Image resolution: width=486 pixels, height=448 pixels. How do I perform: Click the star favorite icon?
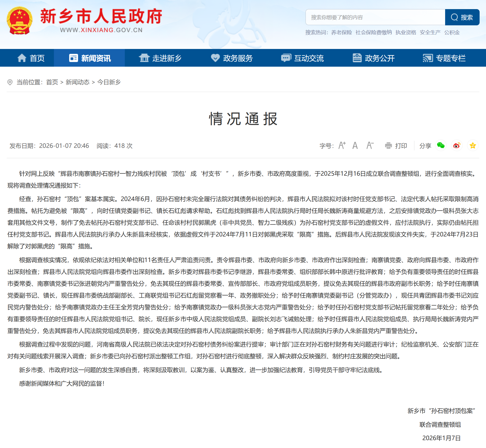click(x=473, y=145)
